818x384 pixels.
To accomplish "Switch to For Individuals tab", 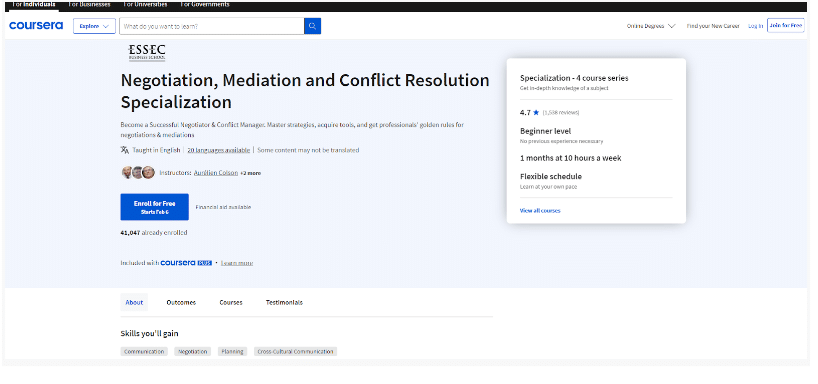I will point(33,4).
